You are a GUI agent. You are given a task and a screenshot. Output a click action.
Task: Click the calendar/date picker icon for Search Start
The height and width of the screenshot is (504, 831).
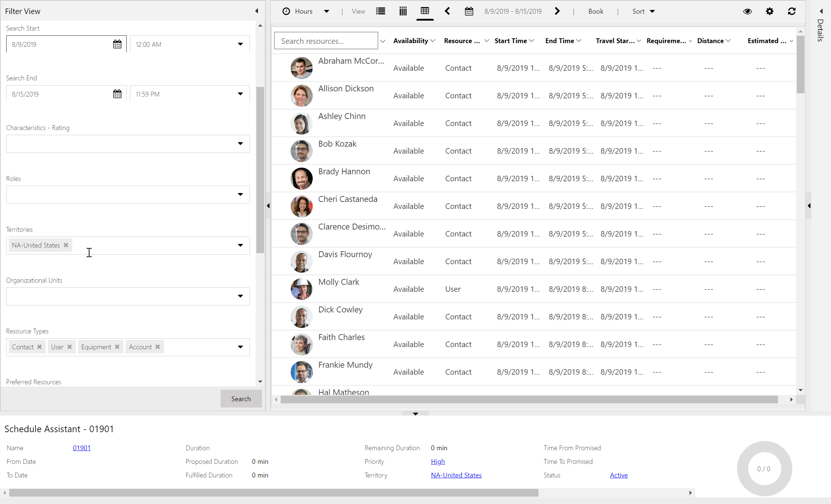(x=116, y=44)
